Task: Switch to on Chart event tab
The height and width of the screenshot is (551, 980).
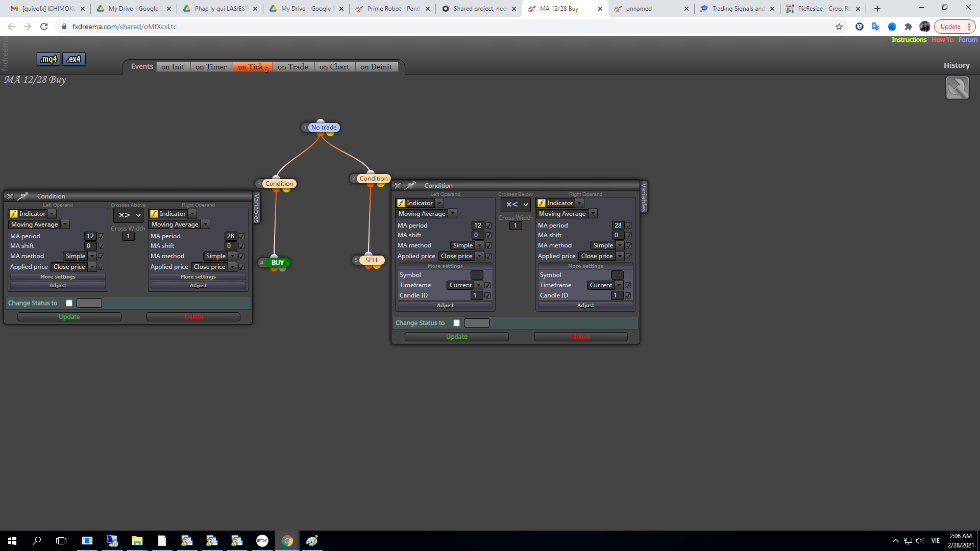Action: pos(334,67)
